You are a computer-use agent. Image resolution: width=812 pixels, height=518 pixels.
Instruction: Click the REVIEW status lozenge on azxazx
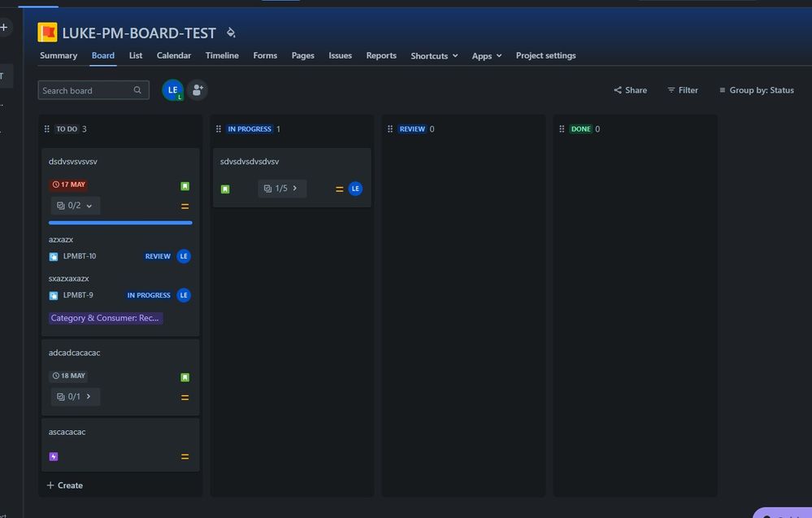click(x=158, y=256)
